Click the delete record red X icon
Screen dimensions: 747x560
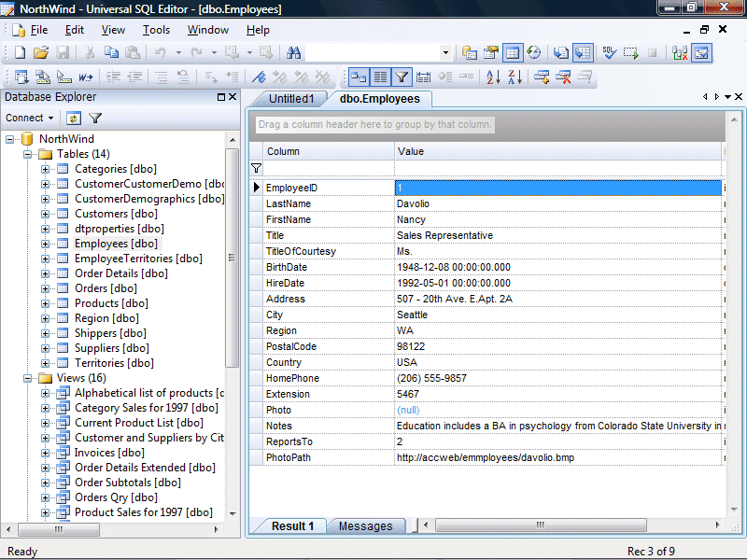click(563, 77)
